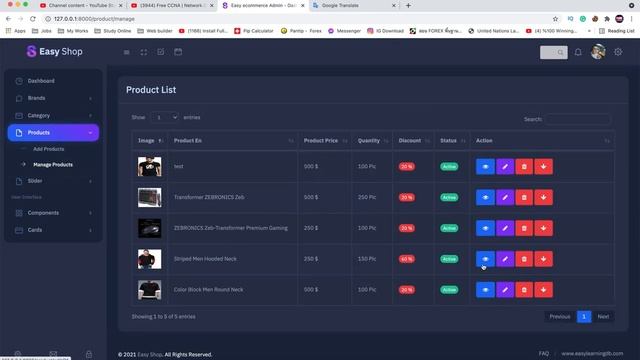Open user profile avatar

[x=598, y=52]
